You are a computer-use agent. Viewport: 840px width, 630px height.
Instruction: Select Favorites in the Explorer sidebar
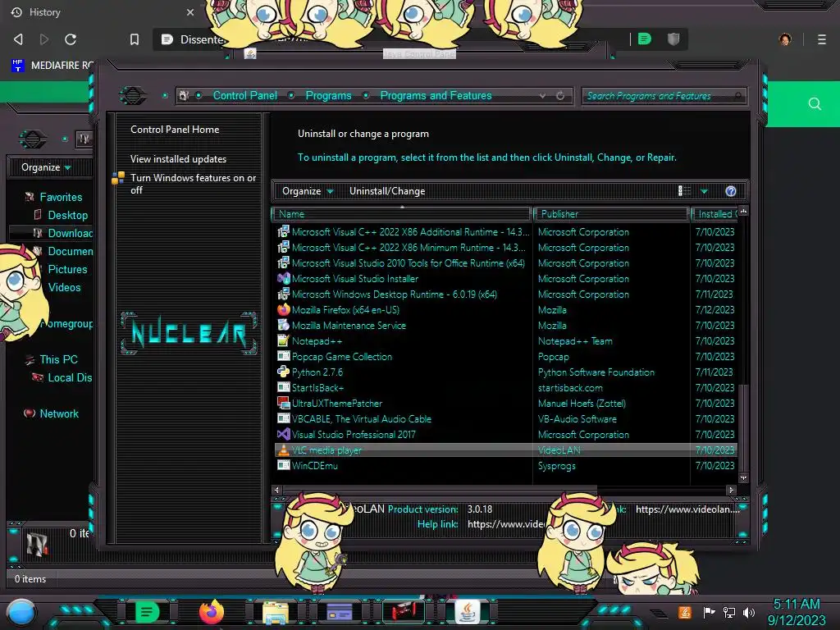(x=61, y=197)
